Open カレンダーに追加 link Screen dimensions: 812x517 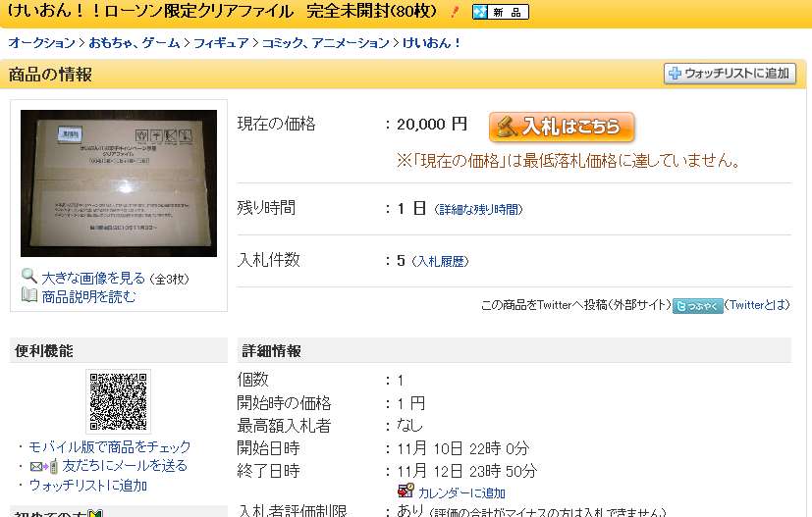click(x=461, y=493)
